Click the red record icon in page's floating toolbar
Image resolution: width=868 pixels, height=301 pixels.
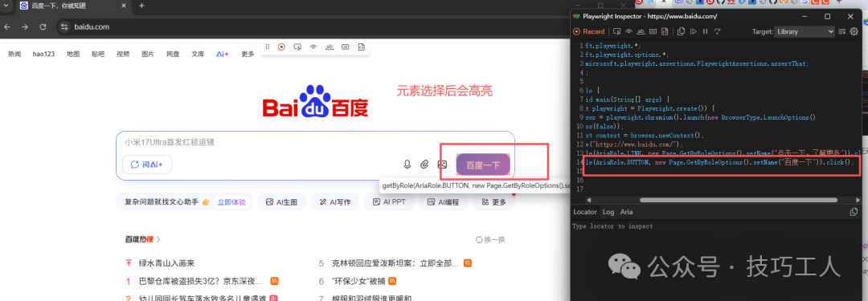click(x=281, y=47)
